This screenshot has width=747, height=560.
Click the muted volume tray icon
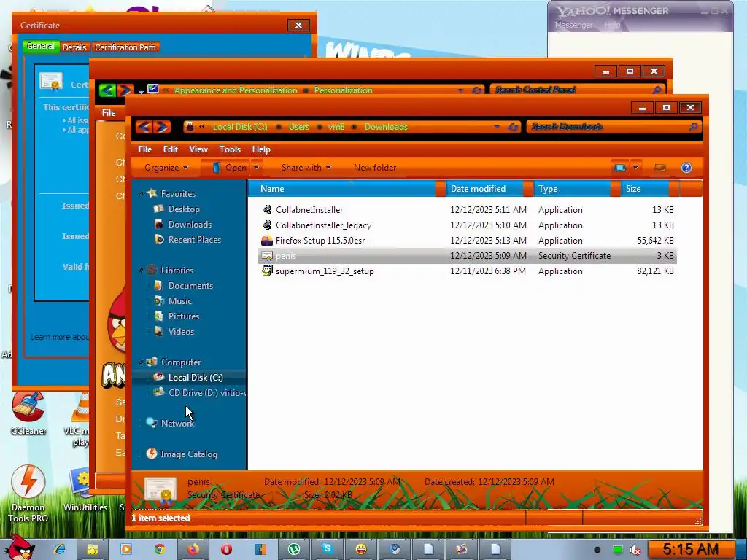[x=635, y=550]
